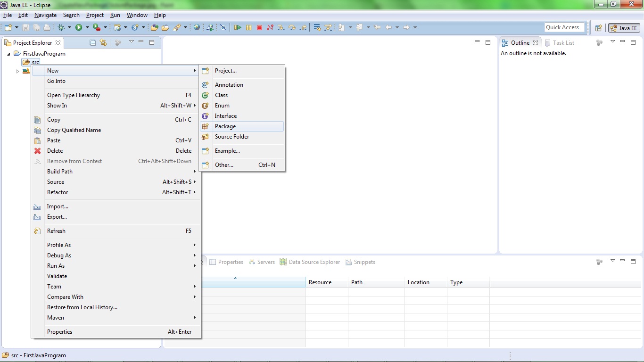Switch to the Data Source Explorer tab
Image resolution: width=644 pixels, height=362 pixels.
coord(310,262)
